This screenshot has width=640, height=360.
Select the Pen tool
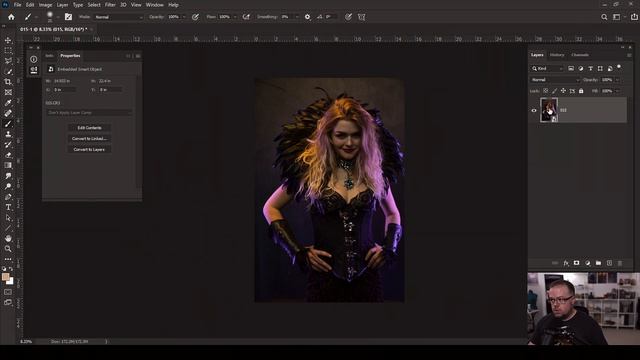[x=8, y=197]
